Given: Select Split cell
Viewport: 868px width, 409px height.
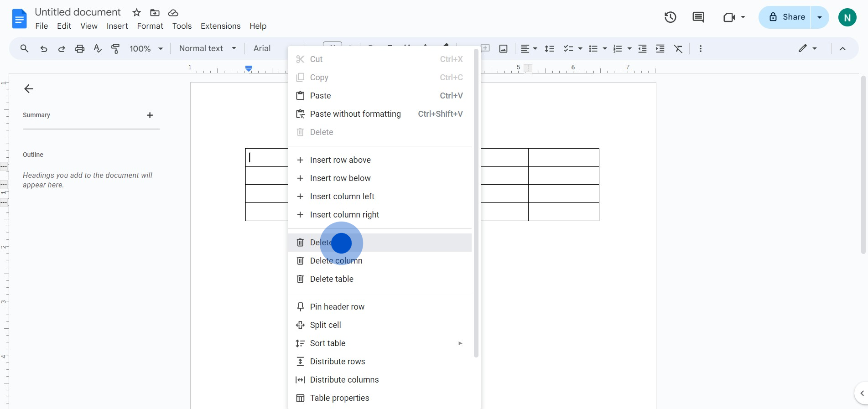Looking at the screenshot, I should 380,325.
